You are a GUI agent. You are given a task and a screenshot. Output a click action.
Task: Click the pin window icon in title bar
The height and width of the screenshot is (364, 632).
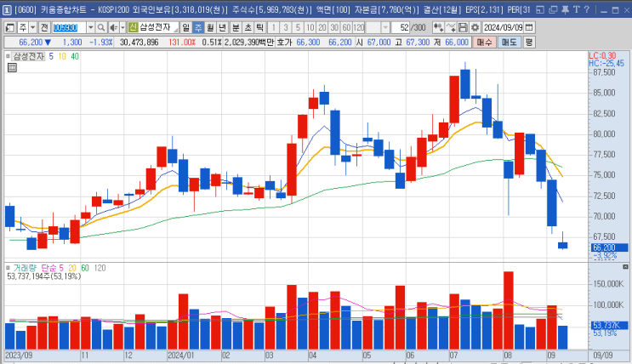tap(565, 9)
